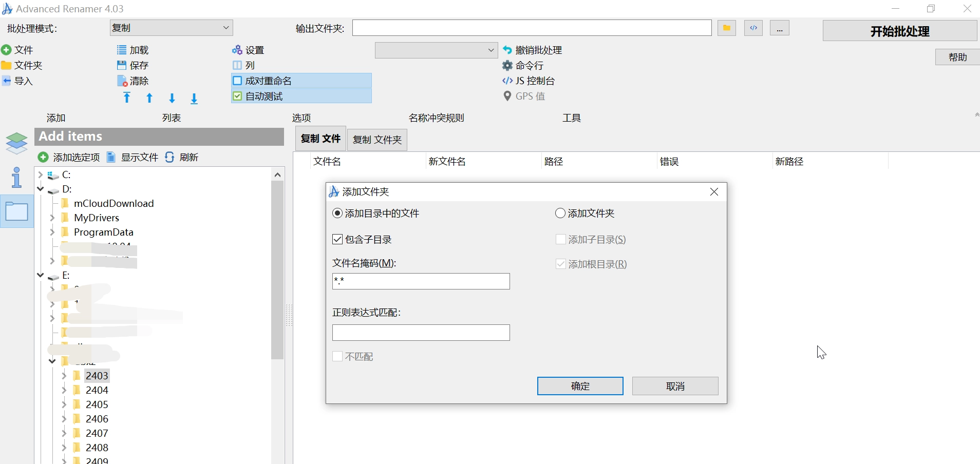Click the 正则表达式匹配 input field
Image resolution: width=980 pixels, height=464 pixels.
[421, 333]
